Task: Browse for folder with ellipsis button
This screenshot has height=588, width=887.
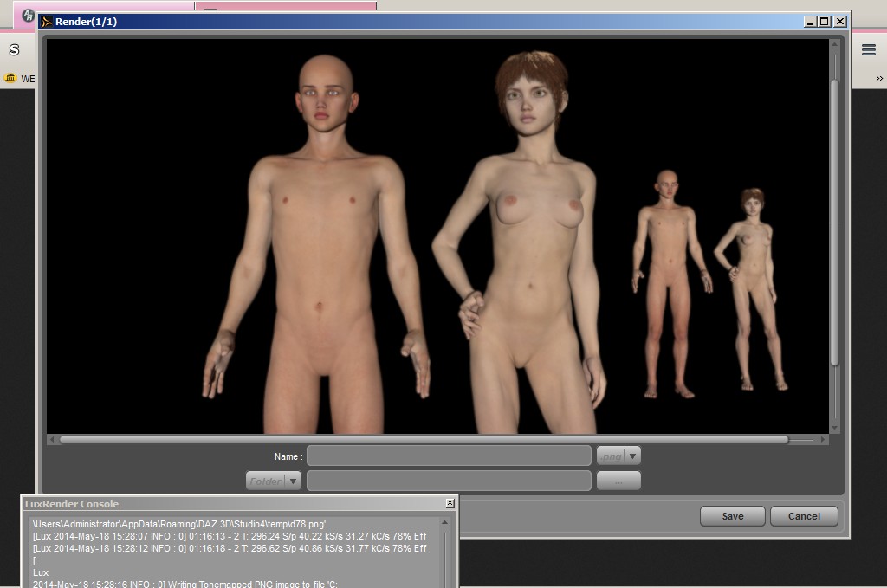Action: tap(618, 481)
